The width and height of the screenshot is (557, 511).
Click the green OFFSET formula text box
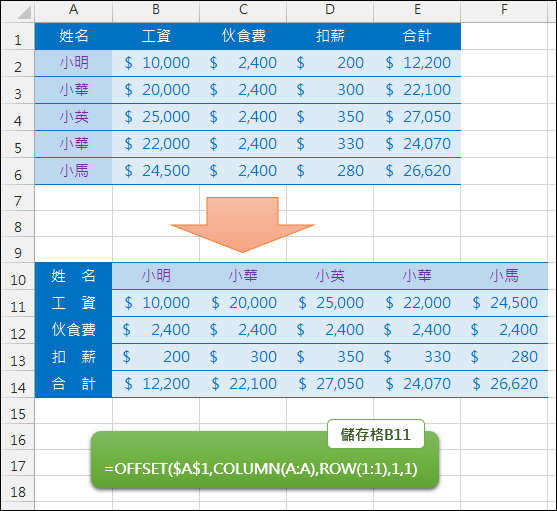point(265,460)
